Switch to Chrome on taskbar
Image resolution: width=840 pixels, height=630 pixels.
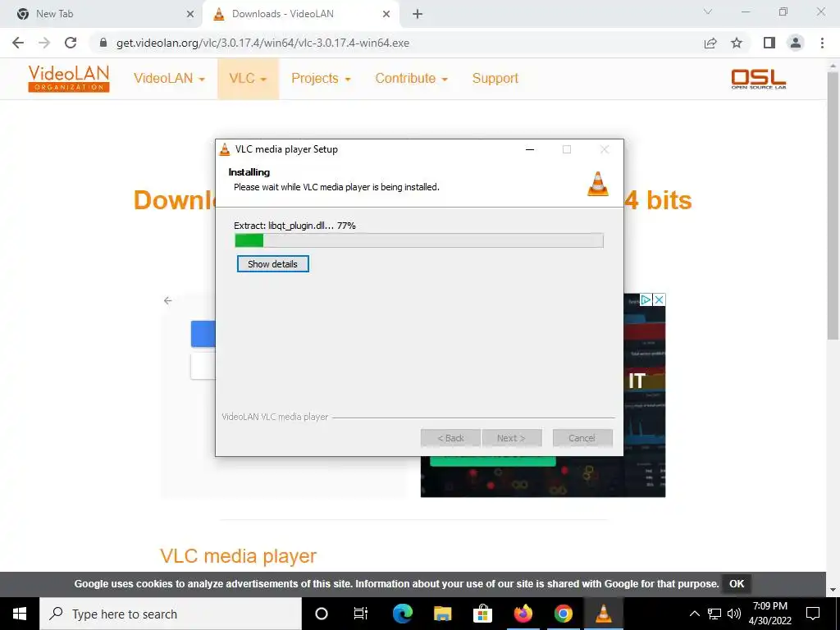coord(563,614)
